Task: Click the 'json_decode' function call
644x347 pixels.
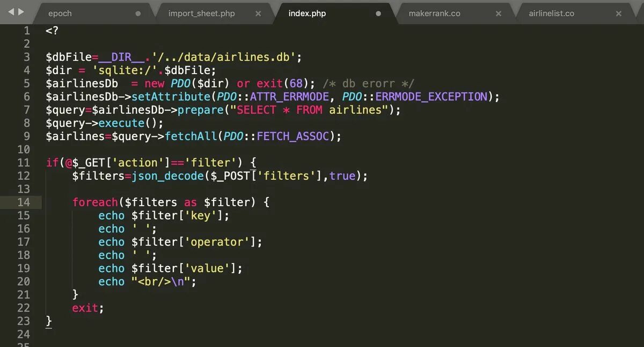Action: point(167,176)
